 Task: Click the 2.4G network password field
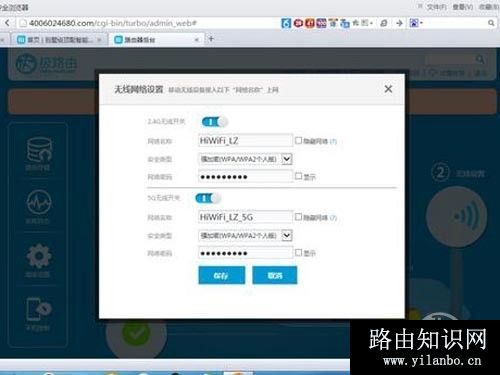(x=245, y=177)
